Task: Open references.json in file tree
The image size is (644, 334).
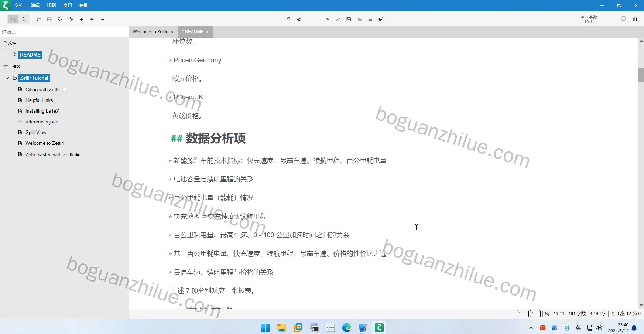Action: 42,122
